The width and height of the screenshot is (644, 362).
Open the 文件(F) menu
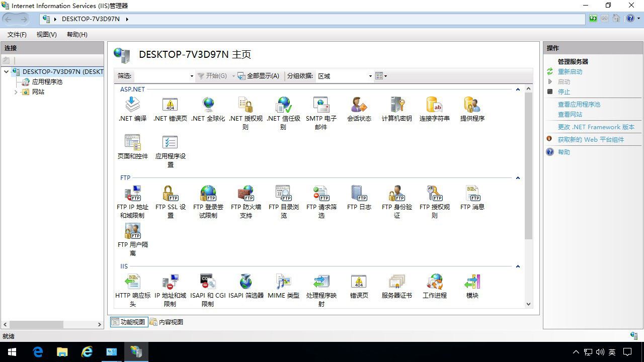tap(17, 35)
